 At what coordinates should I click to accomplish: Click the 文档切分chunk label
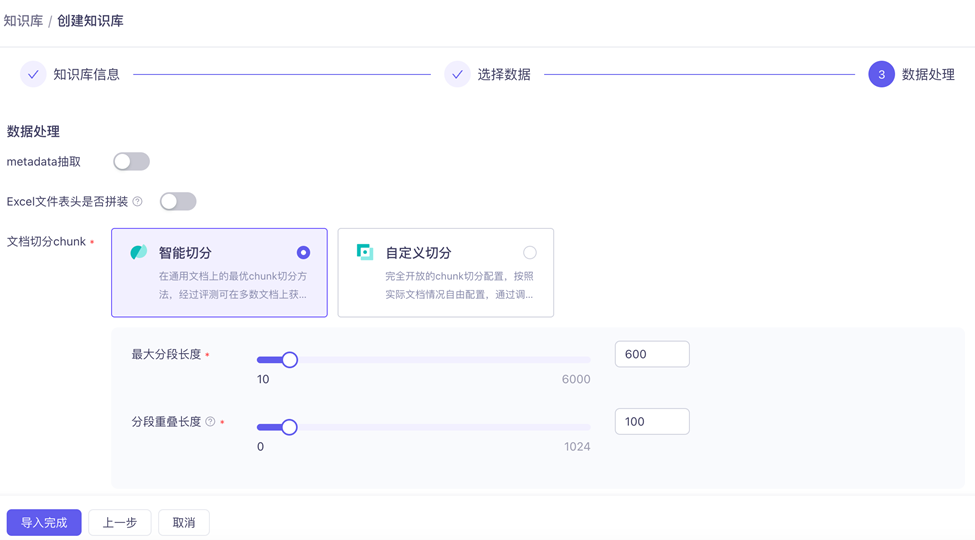click(x=46, y=241)
